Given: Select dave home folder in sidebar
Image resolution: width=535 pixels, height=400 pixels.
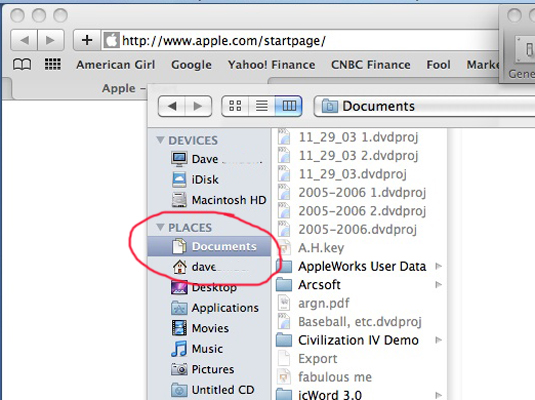Looking at the screenshot, I should point(209,267).
